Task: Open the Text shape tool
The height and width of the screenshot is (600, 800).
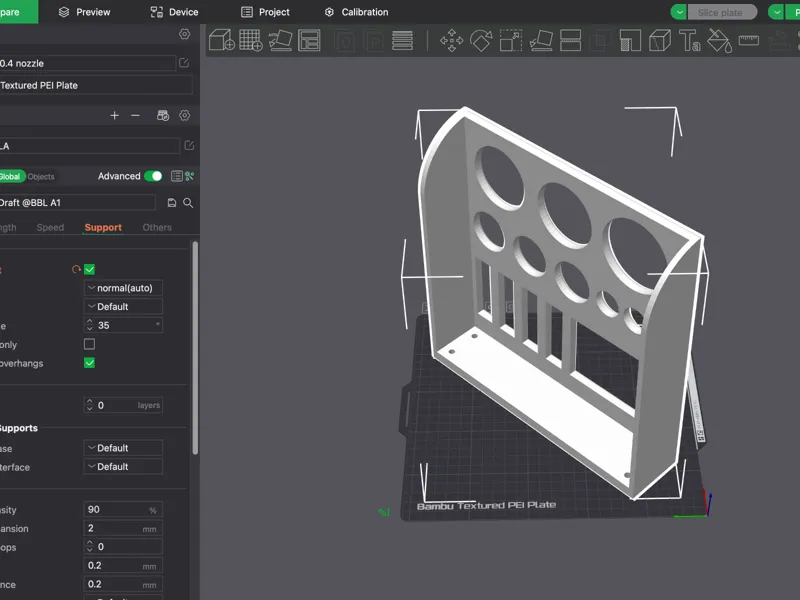Action: pyautogui.click(x=689, y=40)
